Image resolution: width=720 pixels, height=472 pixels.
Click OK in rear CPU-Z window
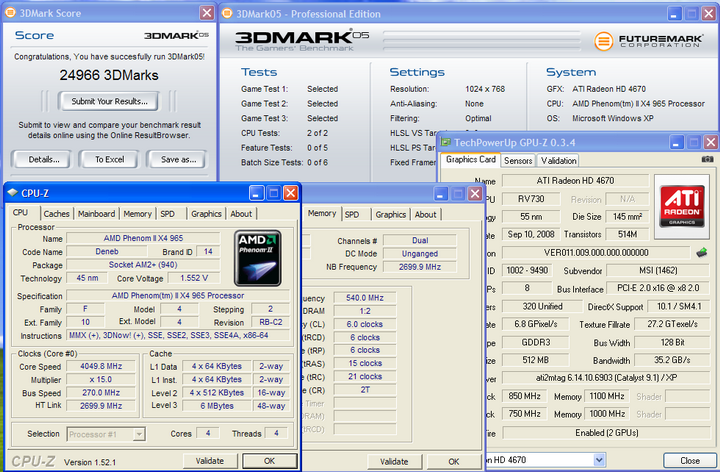click(x=454, y=461)
